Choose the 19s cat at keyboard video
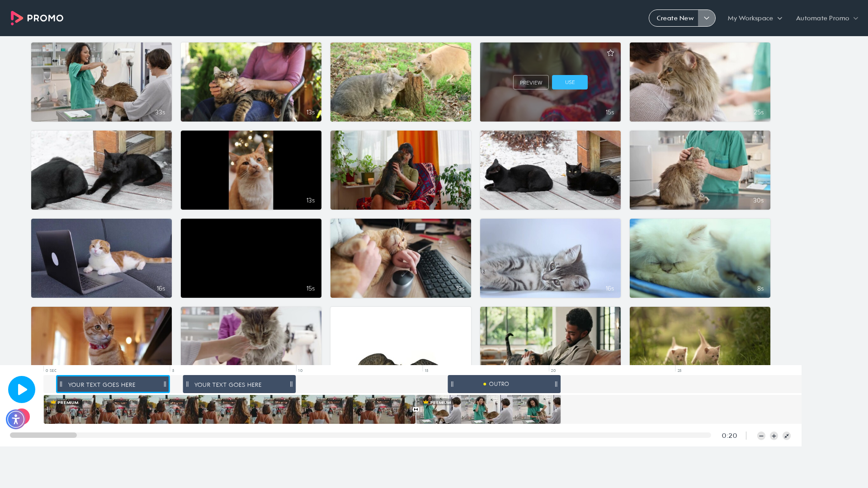The height and width of the screenshot is (488, 868). [x=401, y=258]
